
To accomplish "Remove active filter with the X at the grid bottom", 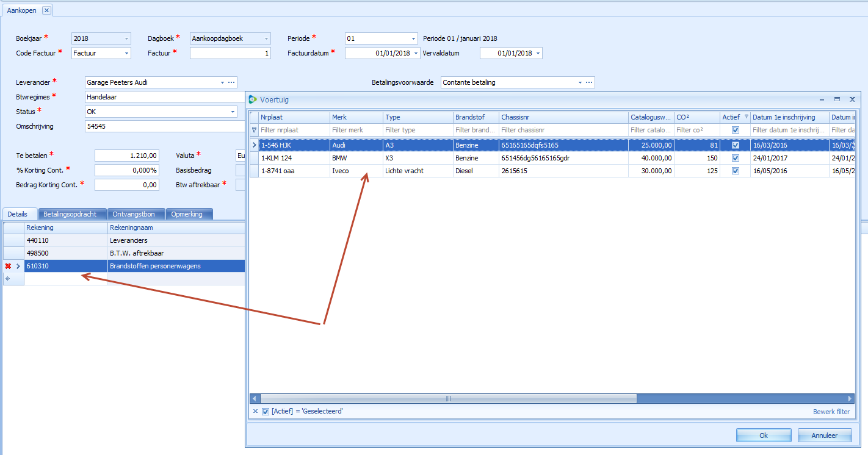I will [x=255, y=412].
